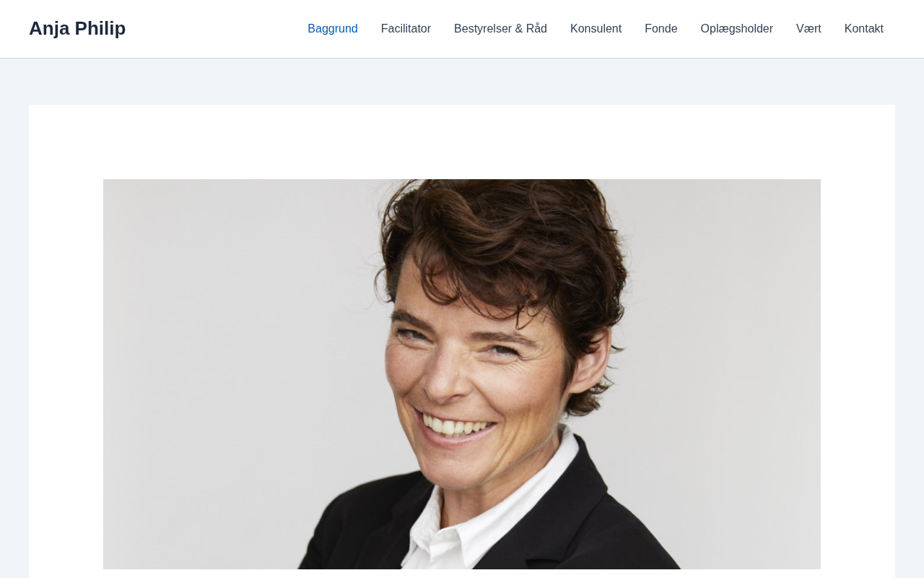Click the Anja Philip site title
The image size is (924, 578).
point(77,28)
